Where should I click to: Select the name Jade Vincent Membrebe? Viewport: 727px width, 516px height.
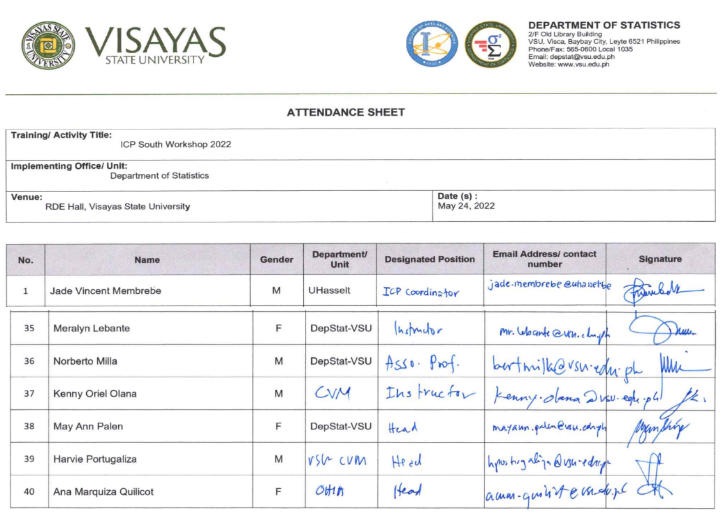point(106,292)
